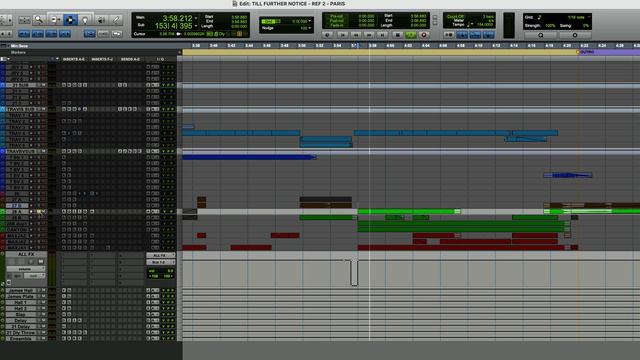The width and height of the screenshot is (640, 360).
Task: Click the OUTRO marker in Markers ruler
Action: (x=585, y=52)
